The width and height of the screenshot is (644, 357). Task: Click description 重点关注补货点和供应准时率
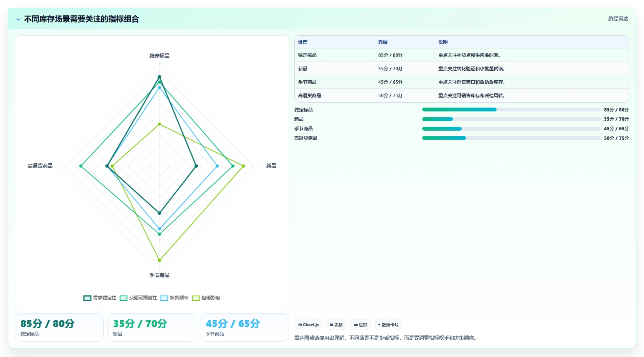click(x=469, y=55)
